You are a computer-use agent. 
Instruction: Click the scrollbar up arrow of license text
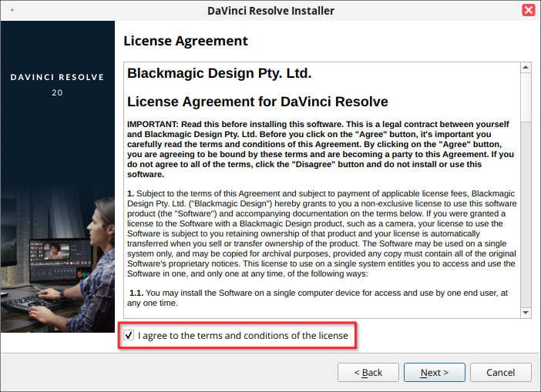click(526, 69)
